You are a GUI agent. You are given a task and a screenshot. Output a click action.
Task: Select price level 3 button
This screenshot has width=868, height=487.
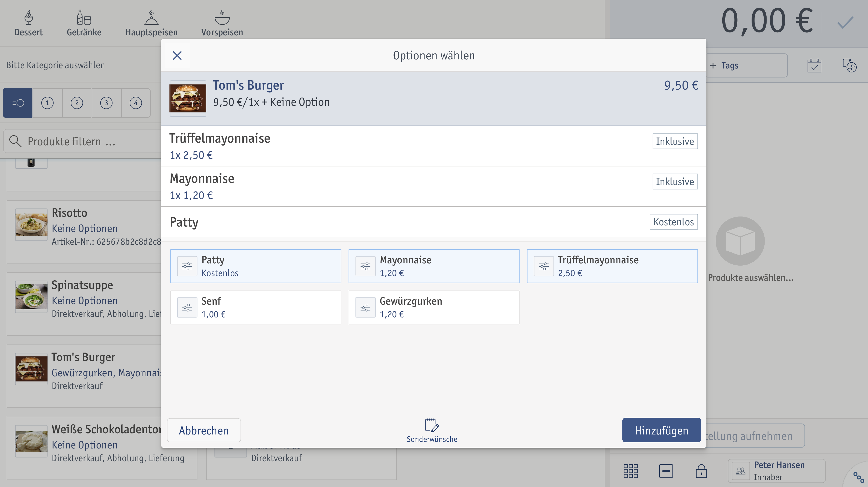coord(107,103)
